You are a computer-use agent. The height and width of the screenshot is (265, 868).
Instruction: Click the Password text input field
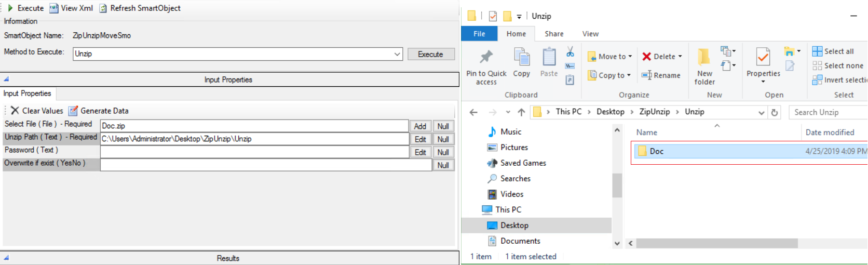coord(254,152)
